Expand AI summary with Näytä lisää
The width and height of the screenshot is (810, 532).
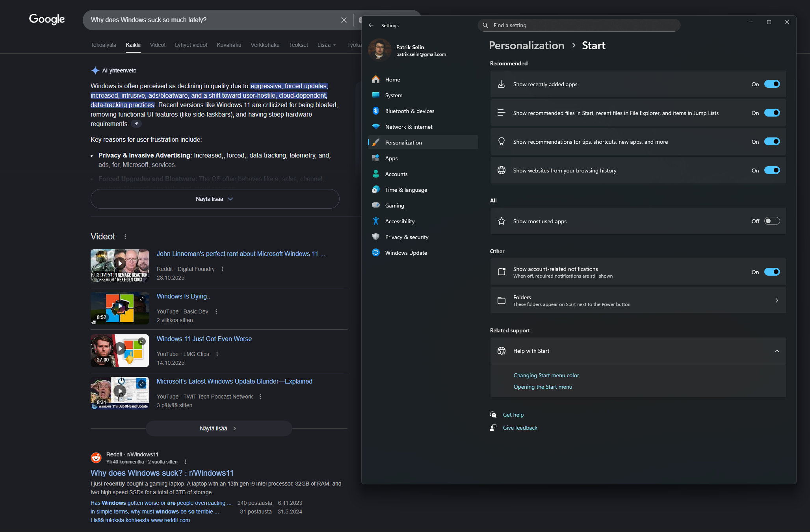coord(215,199)
